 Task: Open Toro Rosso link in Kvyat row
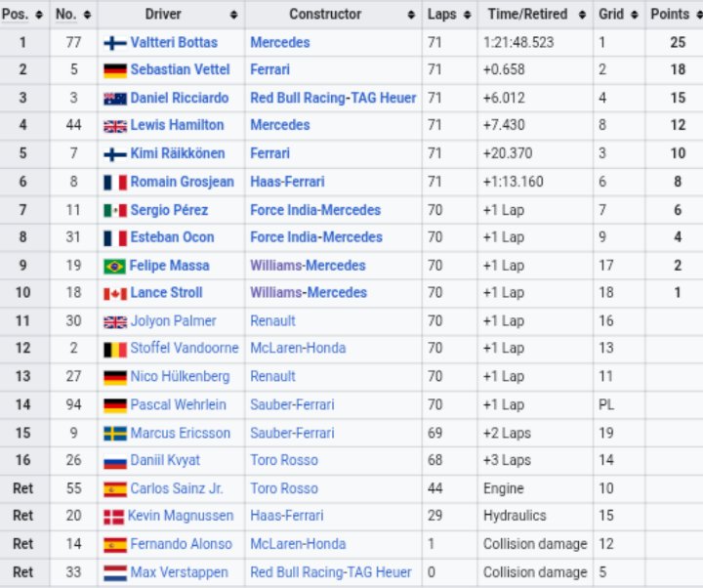coord(284,460)
